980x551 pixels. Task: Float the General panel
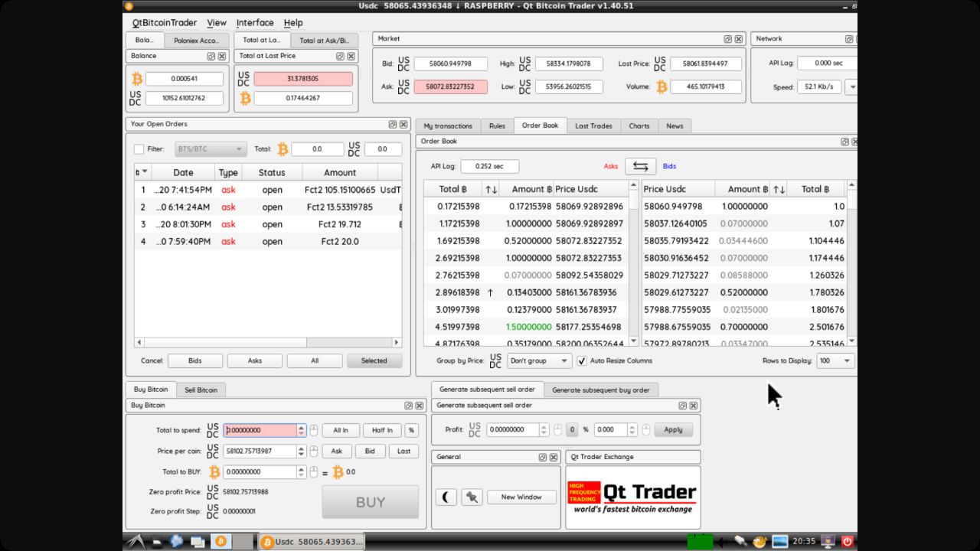tap(543, 457)
